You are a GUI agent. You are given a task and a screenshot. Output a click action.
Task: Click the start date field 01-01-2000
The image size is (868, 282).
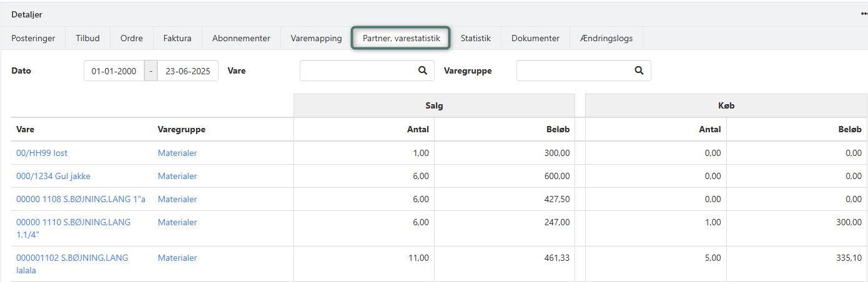(x=114, y=71)
